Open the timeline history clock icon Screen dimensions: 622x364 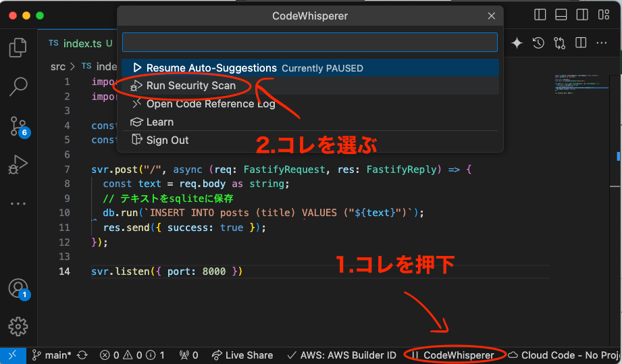point(538,43)
